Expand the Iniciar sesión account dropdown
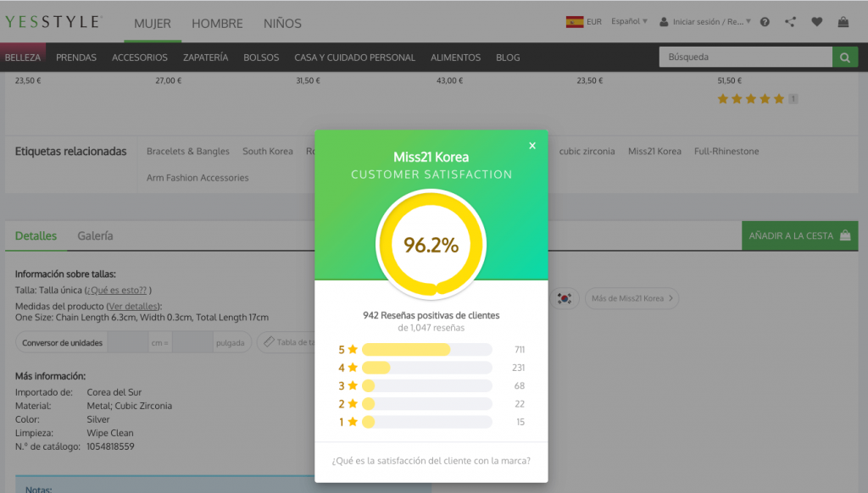868x493 pixels. coord(712,21)
